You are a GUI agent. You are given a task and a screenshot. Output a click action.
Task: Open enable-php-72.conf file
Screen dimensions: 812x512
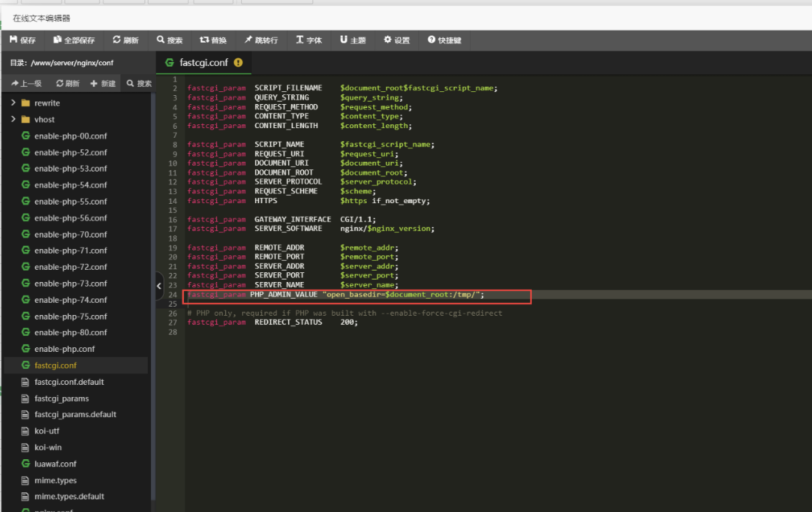[70, 267]
